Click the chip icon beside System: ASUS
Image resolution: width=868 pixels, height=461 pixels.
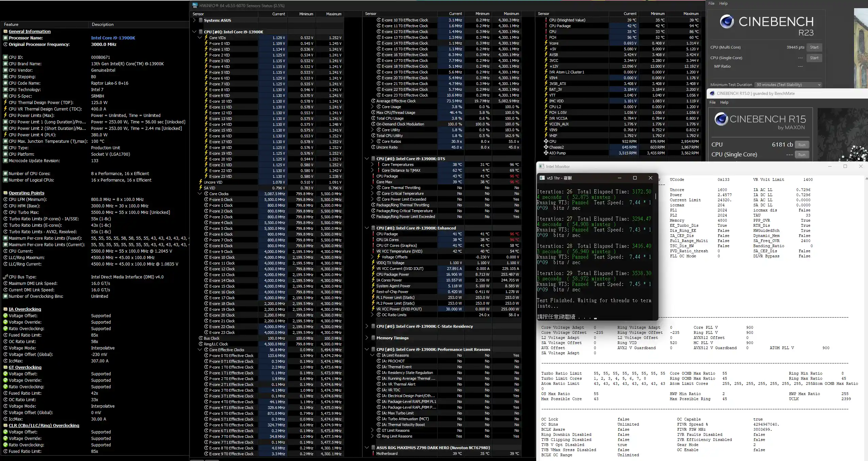click(x=201, y=20)
